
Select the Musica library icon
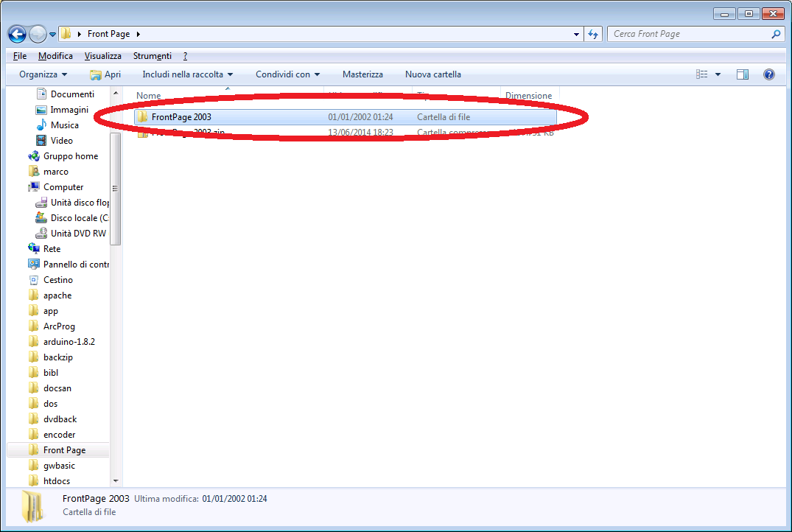pyautogui.click(x=42, y=125)
